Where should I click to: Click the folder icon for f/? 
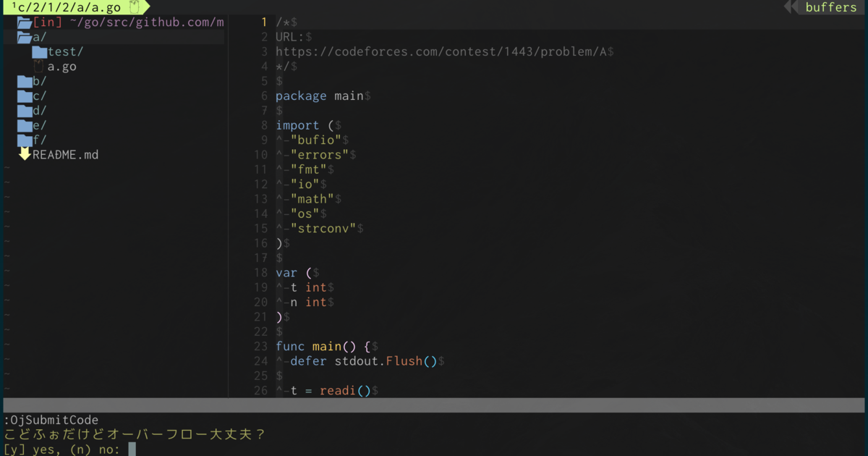point(25,140)
